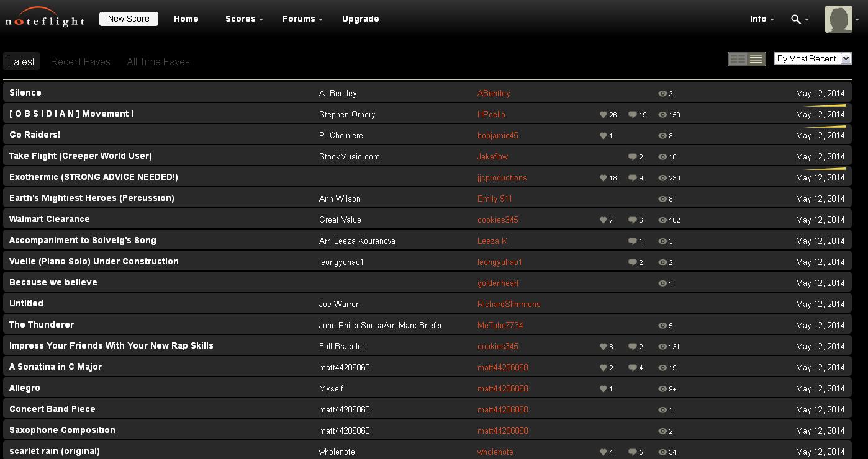The height and width of the screenshot is (459, 868).
Task: Go to the Home menu item
Action: tap(186, 19)
